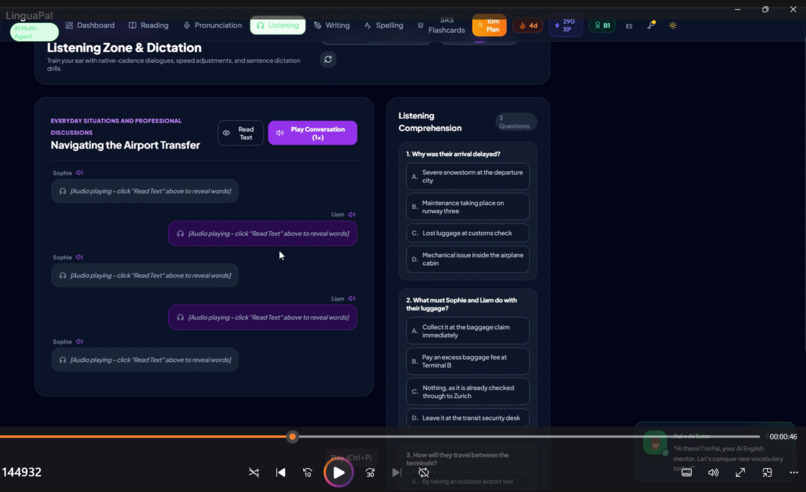806x492 pixels.
Task: Switch to the Reading tab
Action: point(149,25)
